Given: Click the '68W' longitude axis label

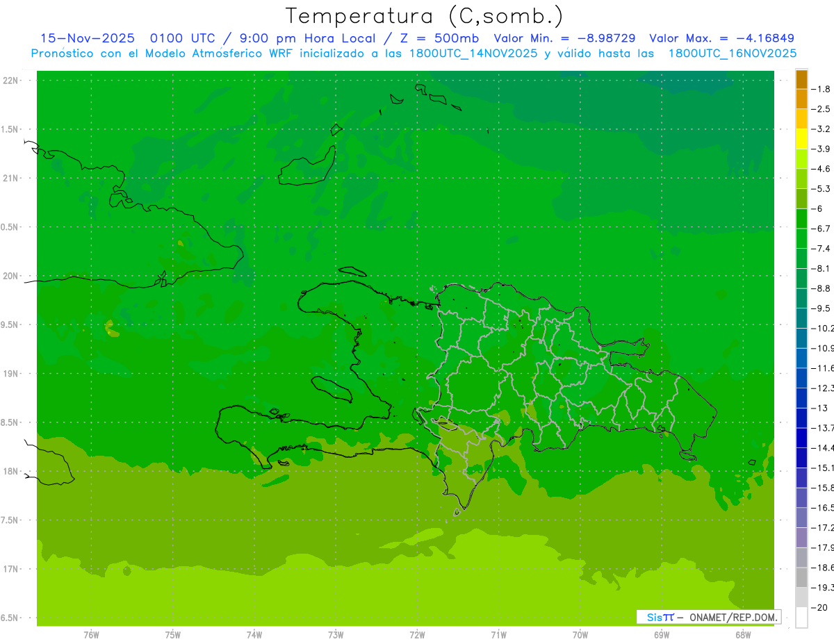Looking at the screenshot, I should coord(743,635).
